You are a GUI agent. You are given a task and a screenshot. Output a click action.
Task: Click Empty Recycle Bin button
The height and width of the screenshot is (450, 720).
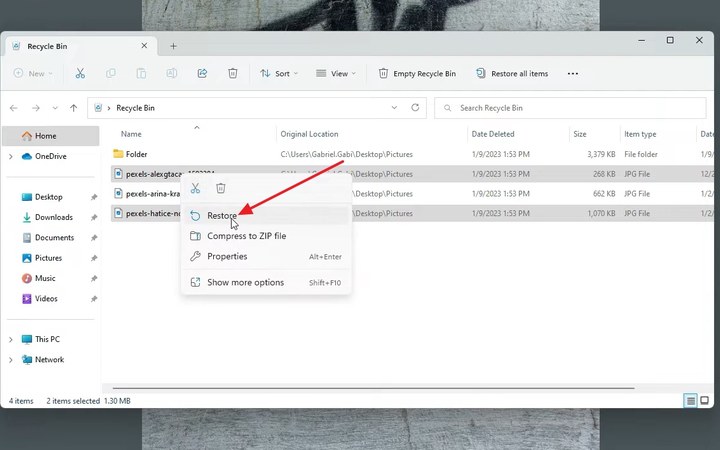click(417, 73)
